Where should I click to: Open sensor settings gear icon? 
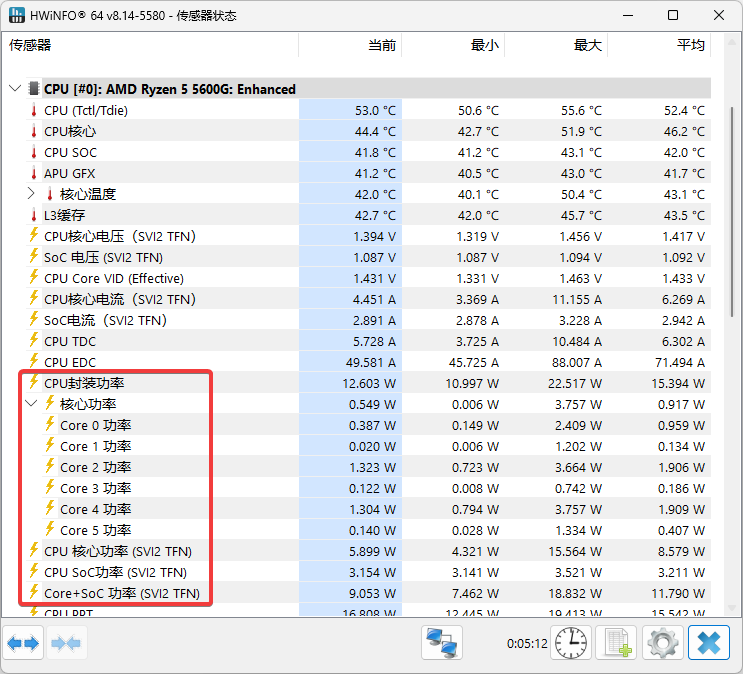pyautogui.click(x=662, y=643)
